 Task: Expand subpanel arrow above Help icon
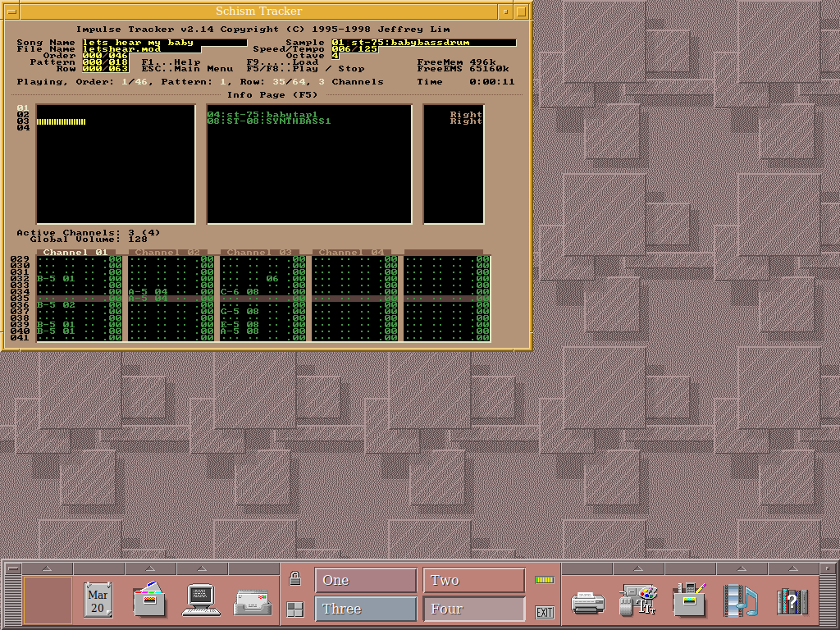tap(792, 568)
